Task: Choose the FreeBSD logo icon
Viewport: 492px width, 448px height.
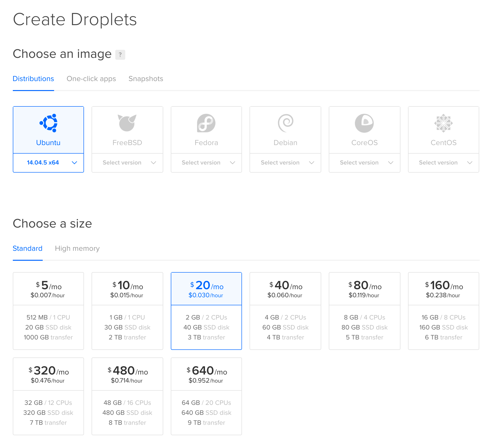Action: (127, 123)
